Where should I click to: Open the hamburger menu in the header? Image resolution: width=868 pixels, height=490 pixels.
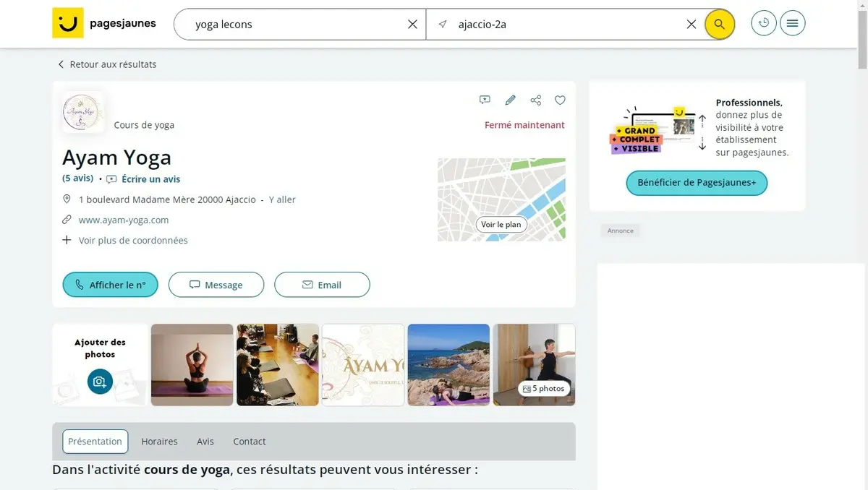click(x=793, y=23)
